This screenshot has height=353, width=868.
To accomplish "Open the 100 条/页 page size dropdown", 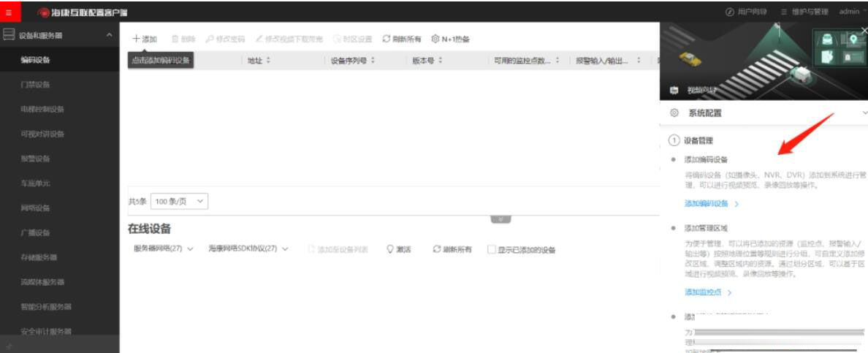I will coord(179,202).
